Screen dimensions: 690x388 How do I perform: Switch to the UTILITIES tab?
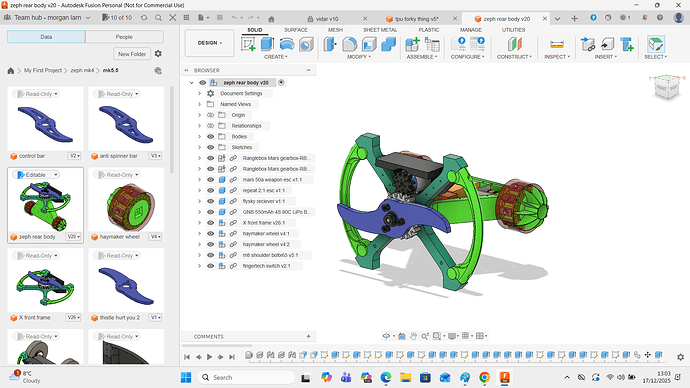514,30
